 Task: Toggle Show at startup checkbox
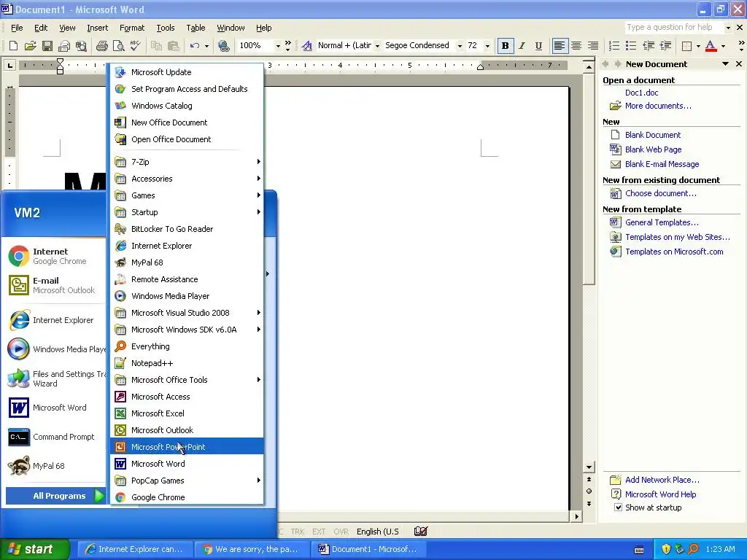[x=618, y=507]
